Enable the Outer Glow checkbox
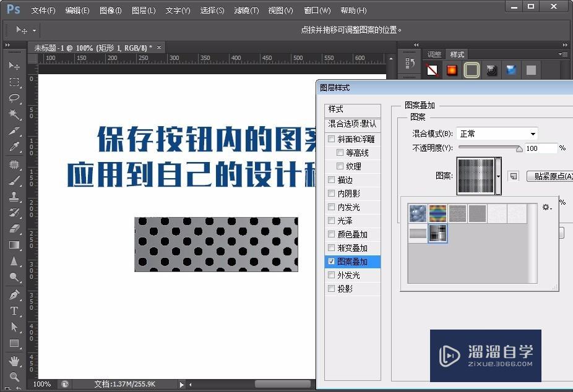 click(332, 275)
